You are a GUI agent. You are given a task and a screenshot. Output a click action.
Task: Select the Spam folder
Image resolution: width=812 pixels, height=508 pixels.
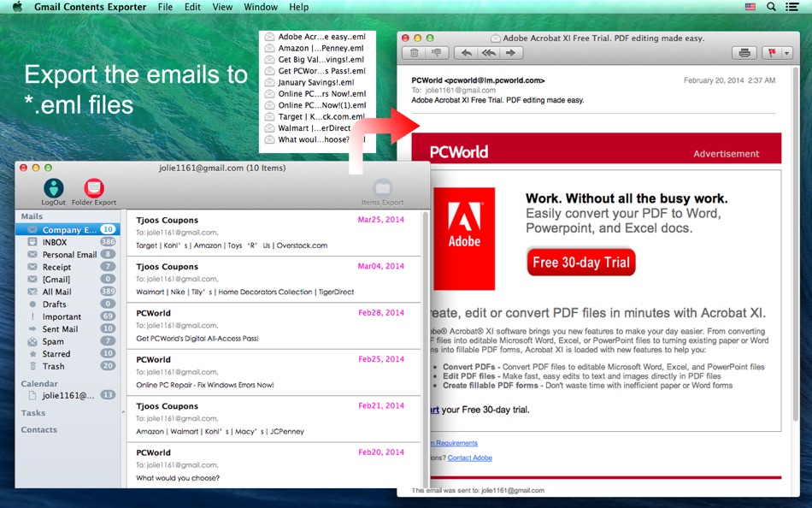(x=68, y=341)
